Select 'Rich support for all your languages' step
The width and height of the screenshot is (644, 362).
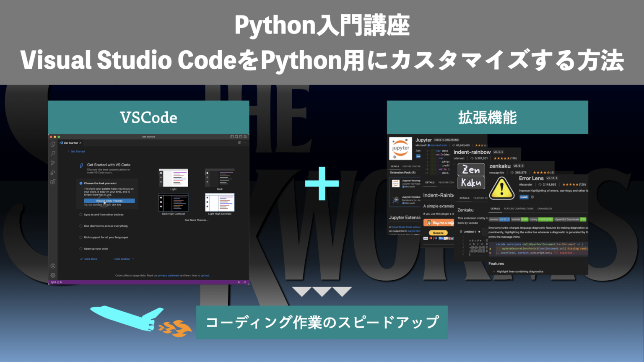tap(106, 237)
